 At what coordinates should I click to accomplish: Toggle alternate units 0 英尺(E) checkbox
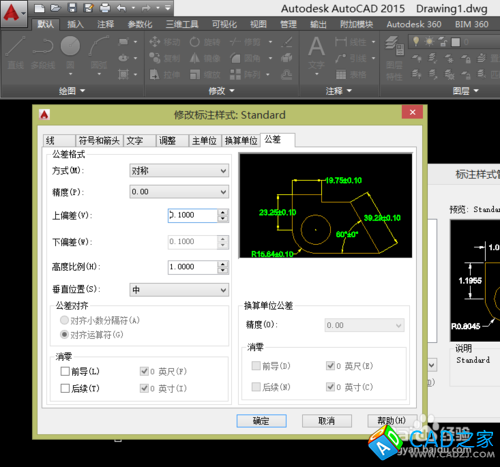[330, 366]
